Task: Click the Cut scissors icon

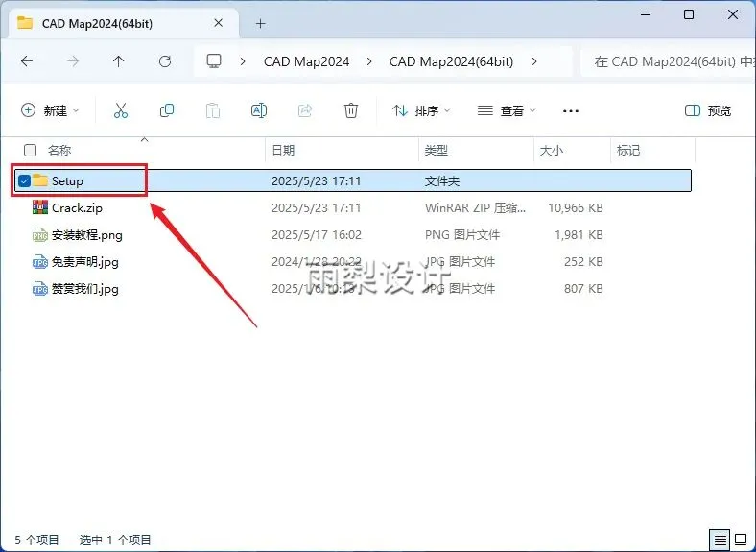Action: [x=121, y=110]
